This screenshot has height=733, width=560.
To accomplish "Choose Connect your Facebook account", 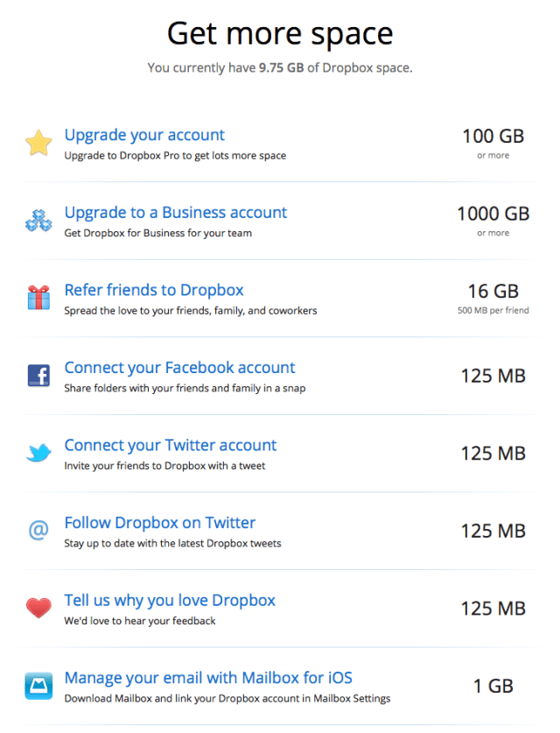I will [179, 368].
